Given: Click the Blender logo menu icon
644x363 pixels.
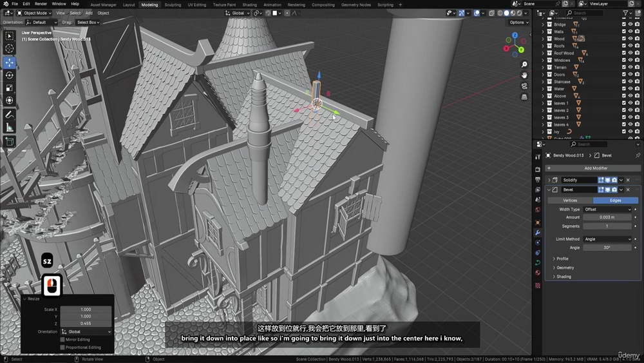Looking at the screenshot, I should (x=5, y=4).
